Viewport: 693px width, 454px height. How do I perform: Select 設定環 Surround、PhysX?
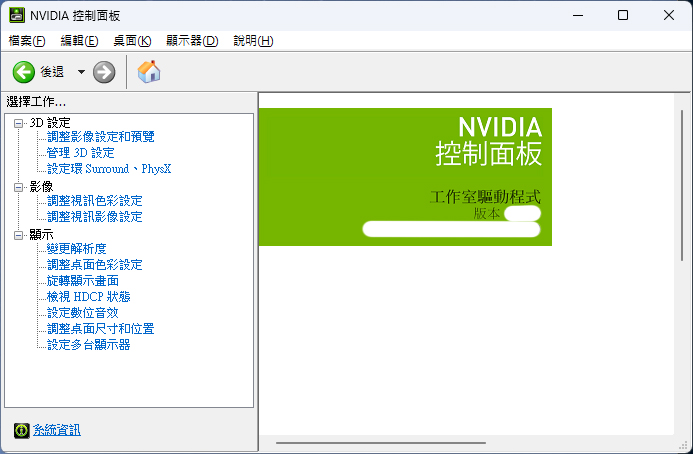point(109,169)
